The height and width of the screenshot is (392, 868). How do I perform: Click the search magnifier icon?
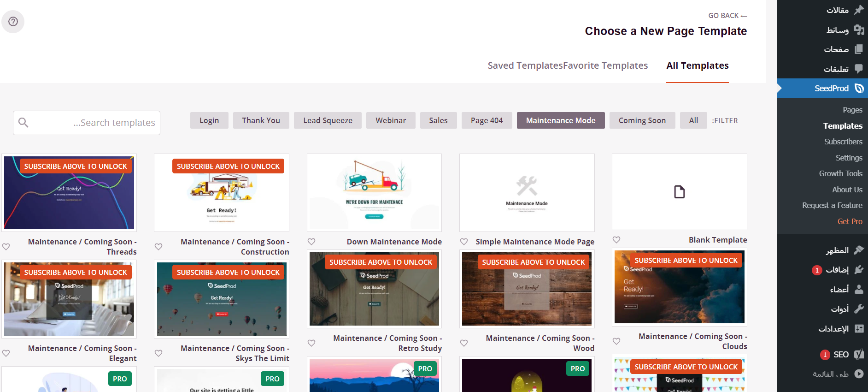(x=23, y=123)
